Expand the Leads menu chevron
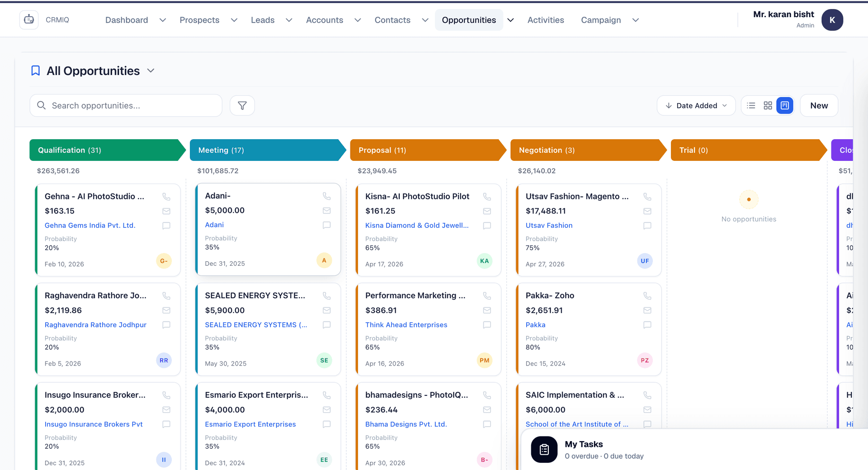868x470 pixels. coord(289,20)
